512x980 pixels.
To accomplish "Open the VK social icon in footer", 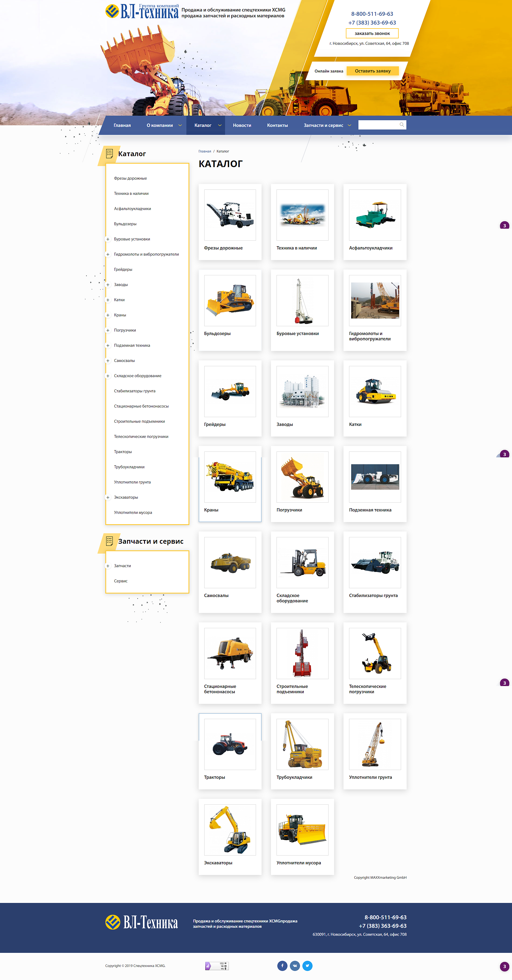I will 295,966.
